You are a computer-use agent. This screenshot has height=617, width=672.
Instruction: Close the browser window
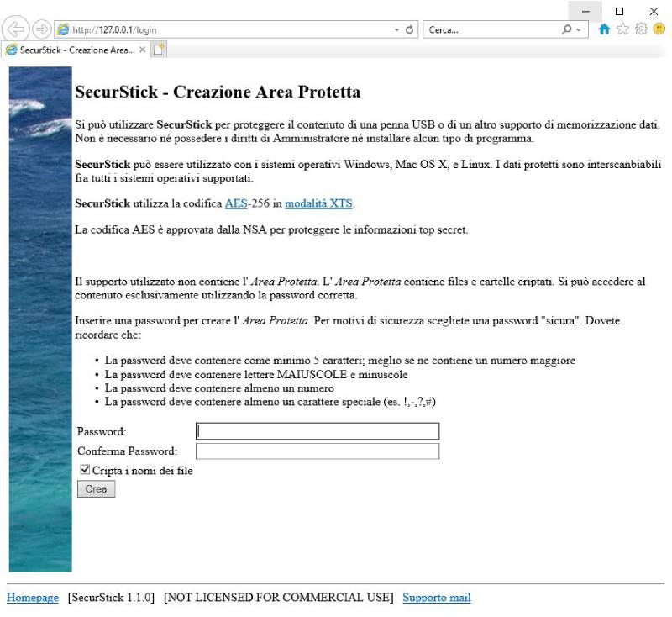point(654,12)
